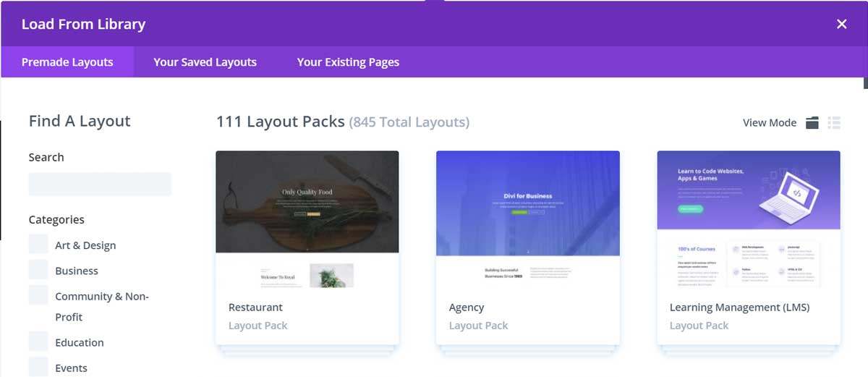The height and width of the screenshot is (377, 868).
Task: Toggle the Events category checkbox
Action: pos(38,367)
